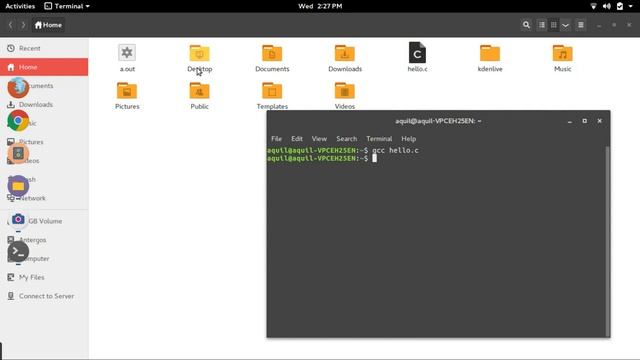Go back with the back arrow
This screenshot has width=640, height=360.
click(11, 25)
